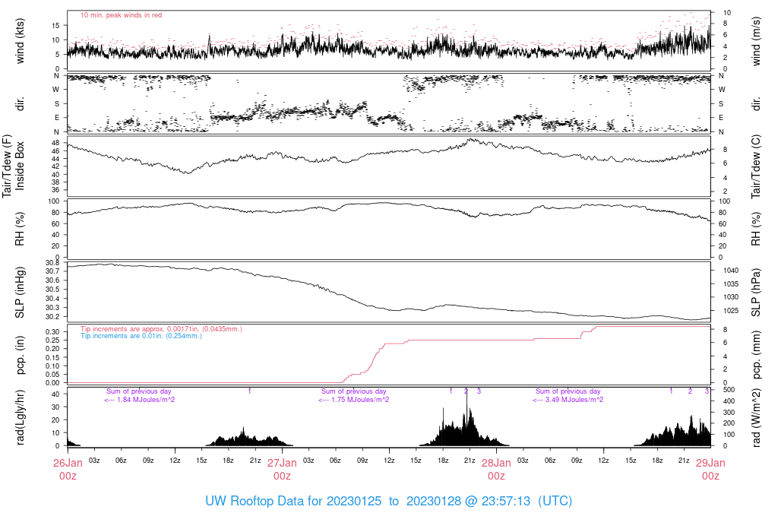778x532 pixels.
Task: Click the '28Jan 00z' date label
Action: point(496,470)
